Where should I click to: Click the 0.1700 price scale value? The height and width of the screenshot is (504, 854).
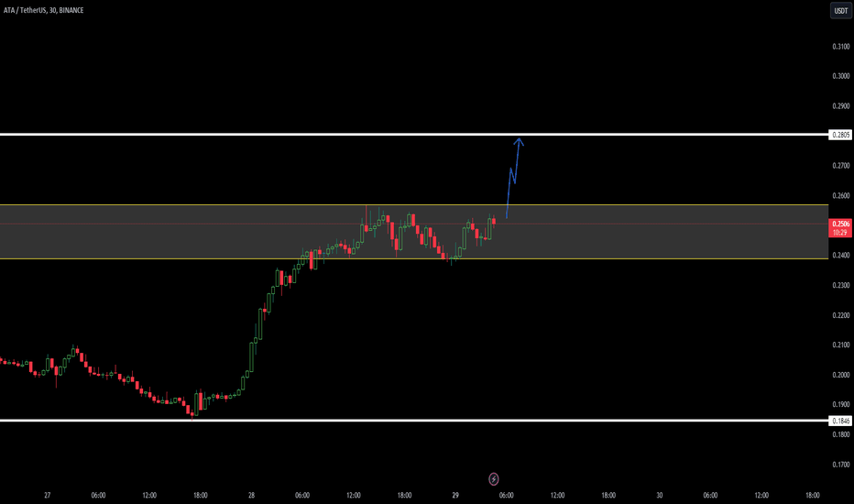click(840, 465)
